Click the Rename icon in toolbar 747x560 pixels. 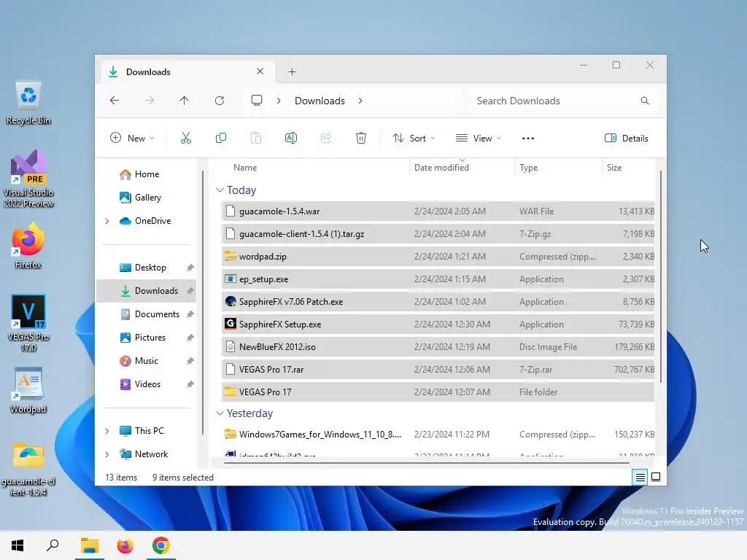(290, 138)
